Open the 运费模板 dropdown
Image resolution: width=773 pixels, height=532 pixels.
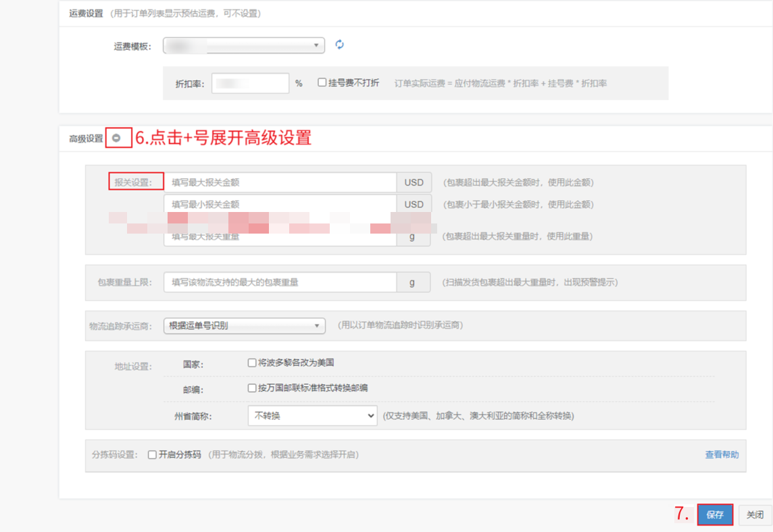coord(244,45)
